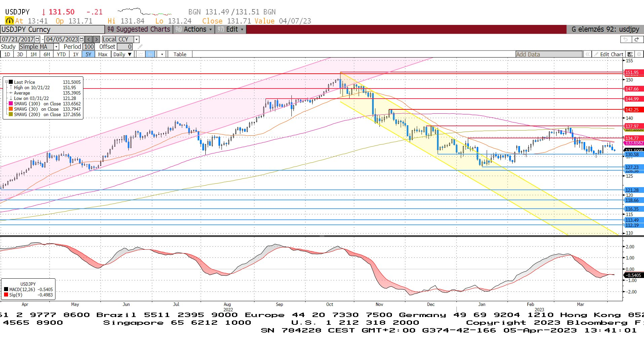This screenshot has height=349, width=644.
Task: Click the study edit pencil icon
Action: (x=140, y=47)
